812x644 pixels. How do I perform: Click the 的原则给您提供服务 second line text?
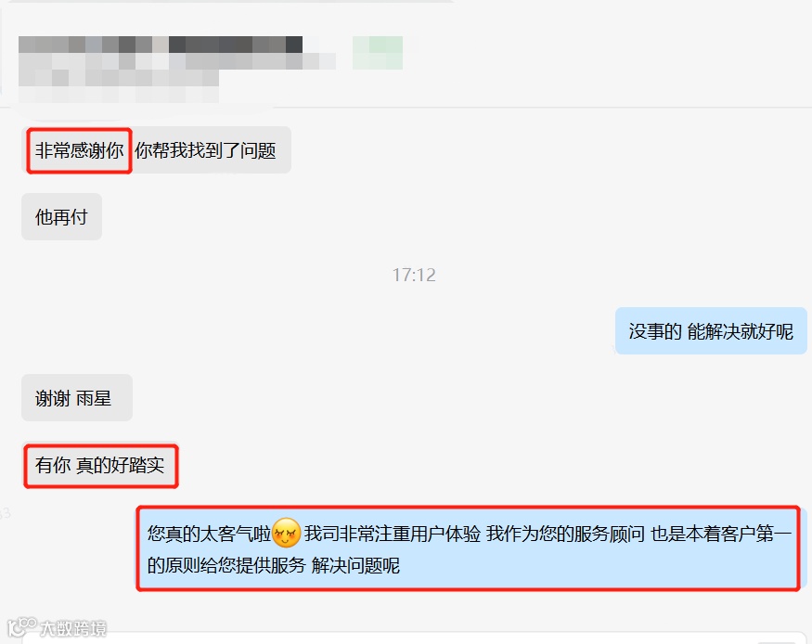click(226, 565)
